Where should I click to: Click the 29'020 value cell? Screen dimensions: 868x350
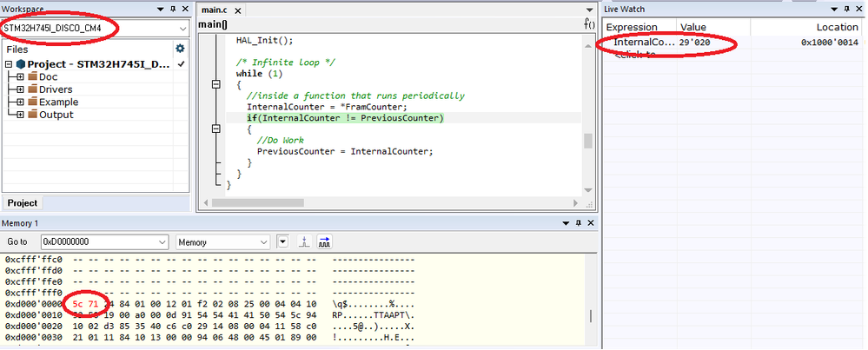pos(695,42)
